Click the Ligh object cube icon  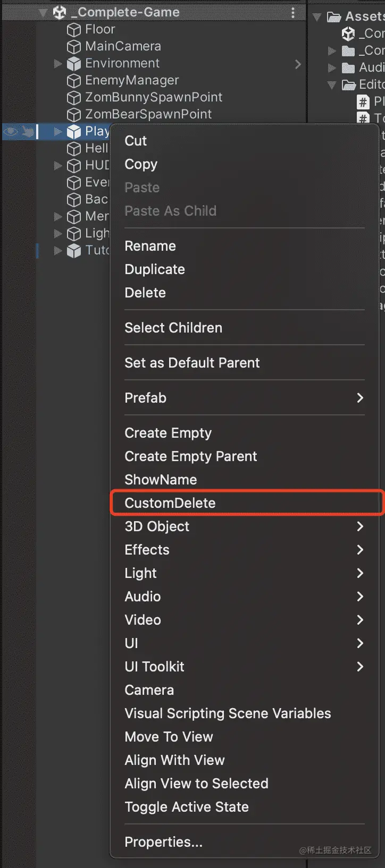click(x=74, y=234)
